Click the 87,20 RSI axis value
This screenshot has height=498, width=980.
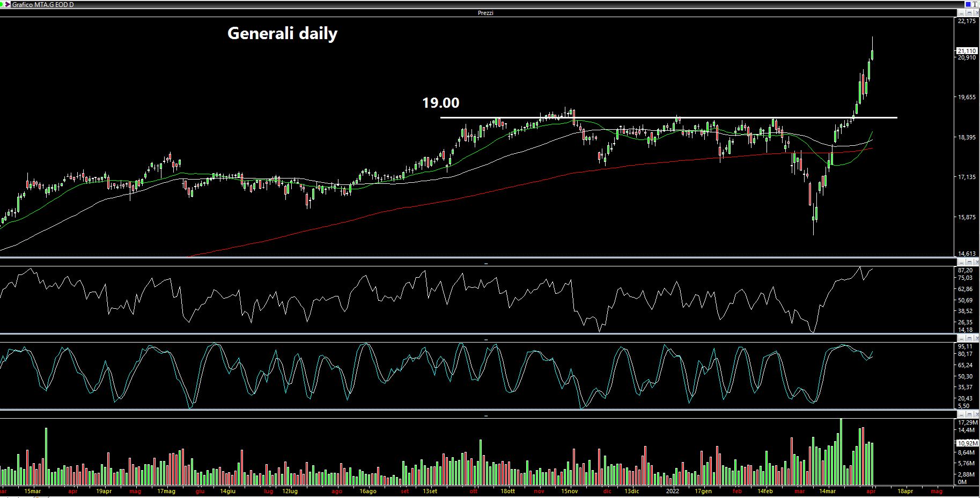click(x=966, y=271)
